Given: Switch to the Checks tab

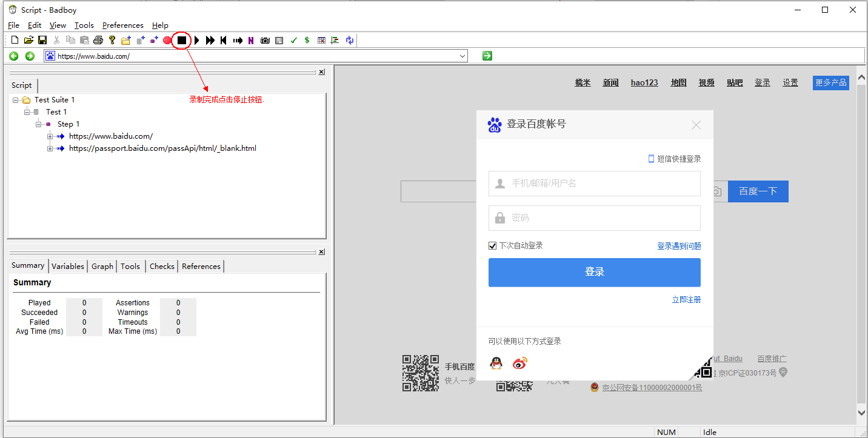Looking at the screenshot, I should click(x=162, y=266).
